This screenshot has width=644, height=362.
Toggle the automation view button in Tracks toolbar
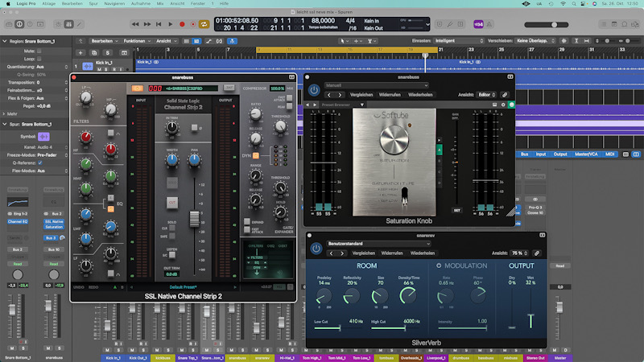point(208,41)
